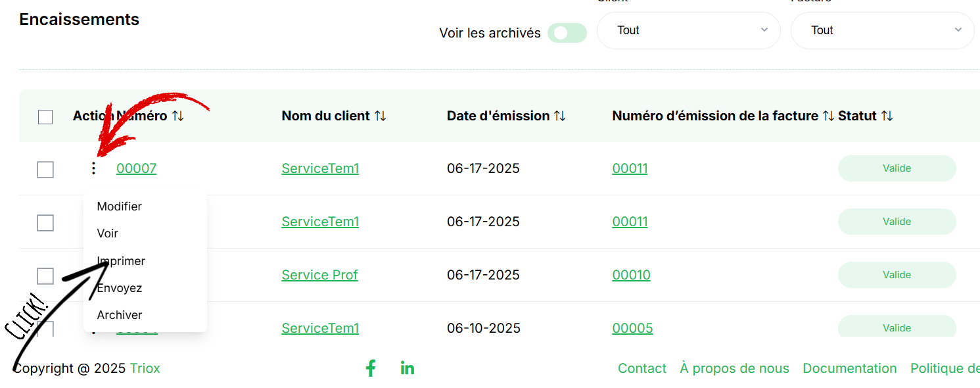980x388 pixels.
Task: Select the checkbox on the Service Prof row
Action: point(45,276)
